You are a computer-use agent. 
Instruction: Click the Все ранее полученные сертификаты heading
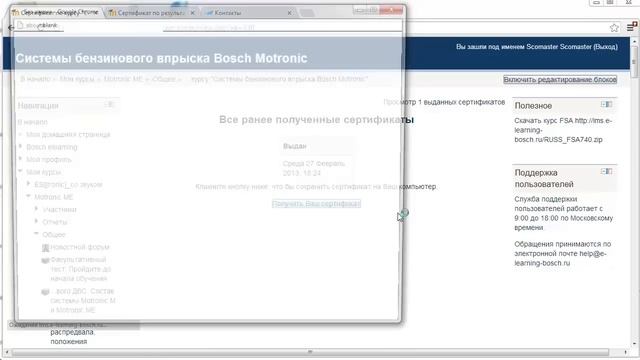[316, 120]
